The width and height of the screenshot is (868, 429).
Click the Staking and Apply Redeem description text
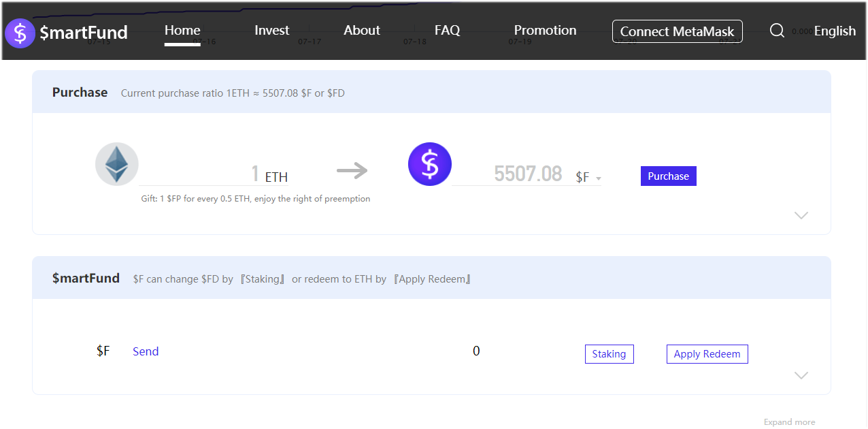pos(302,279)
